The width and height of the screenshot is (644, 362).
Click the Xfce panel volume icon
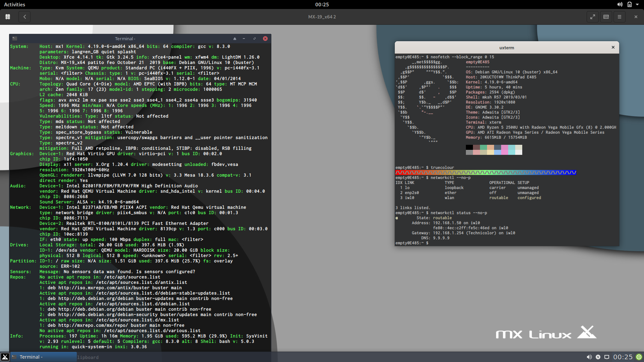[589, 357]
